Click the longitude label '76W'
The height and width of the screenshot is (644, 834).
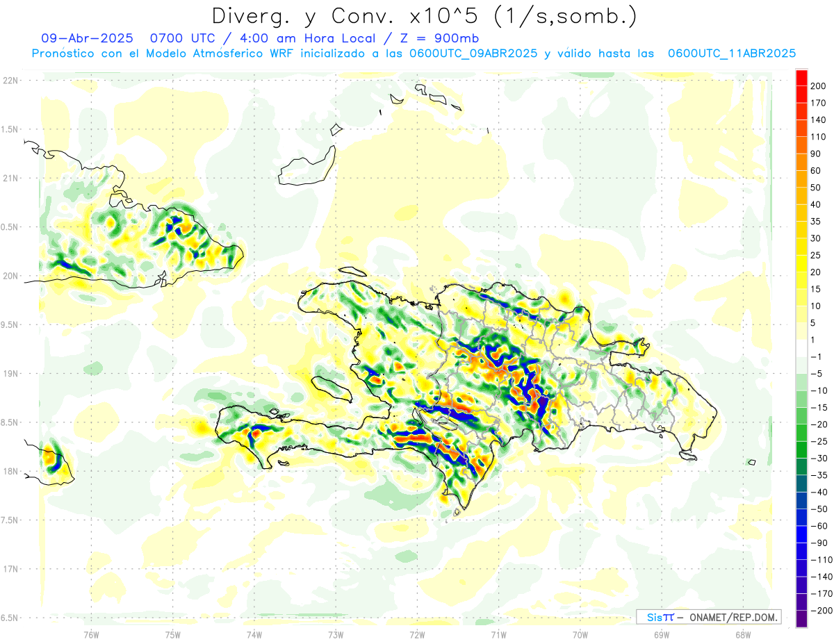tap(91, 634)
